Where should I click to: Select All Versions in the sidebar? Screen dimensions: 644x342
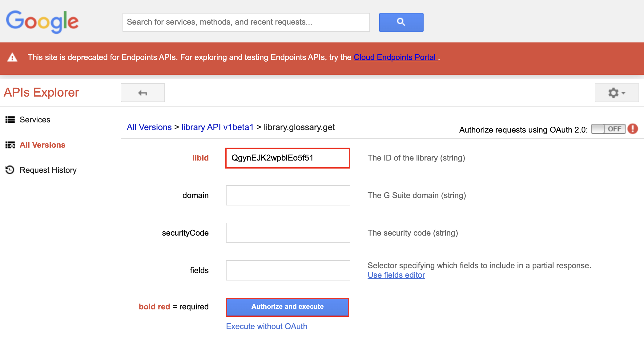(42, 145)
